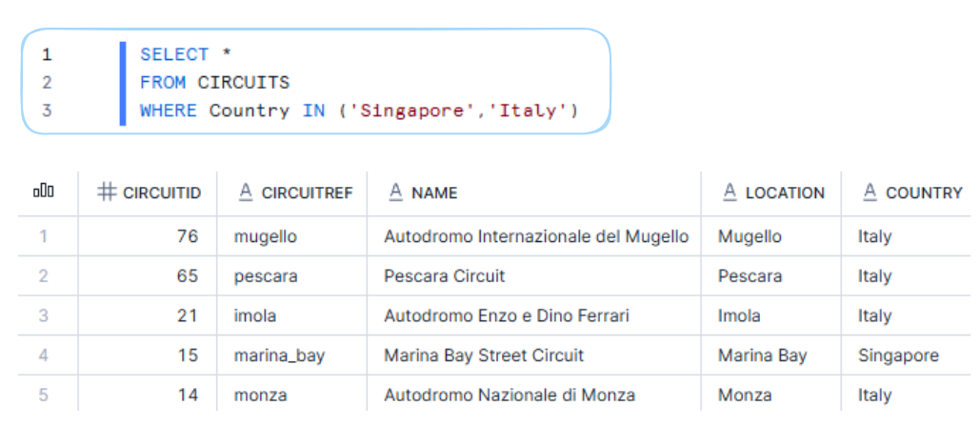This screenshot has width=980, height=427.
Task: Select the mugello cell in row 1
Action: tap(266, 236)
